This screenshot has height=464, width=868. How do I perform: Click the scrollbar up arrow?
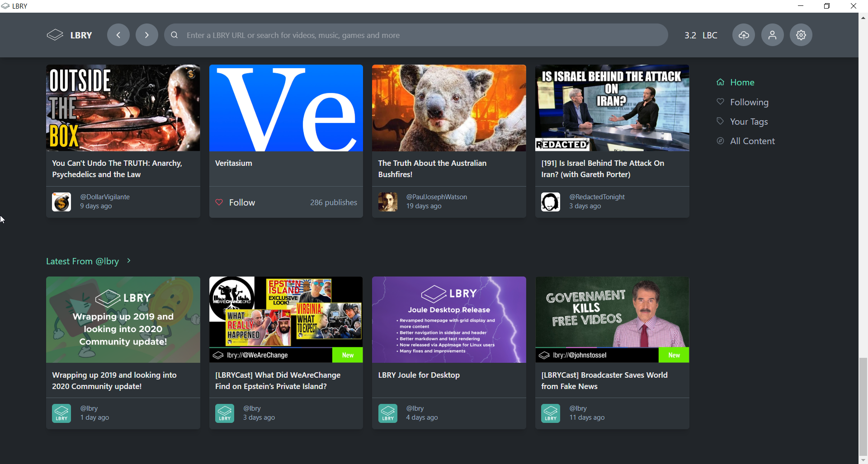[863, 18]
